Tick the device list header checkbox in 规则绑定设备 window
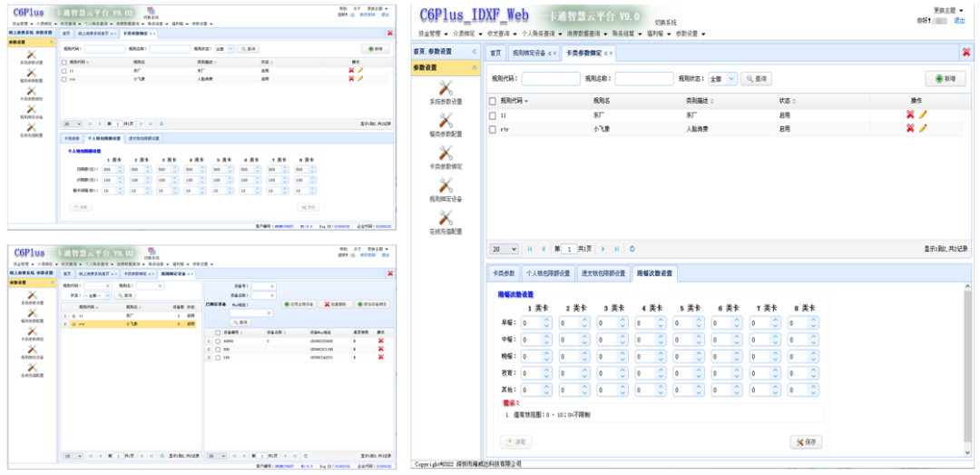This screenshot has width=980, height=475. 218,332
